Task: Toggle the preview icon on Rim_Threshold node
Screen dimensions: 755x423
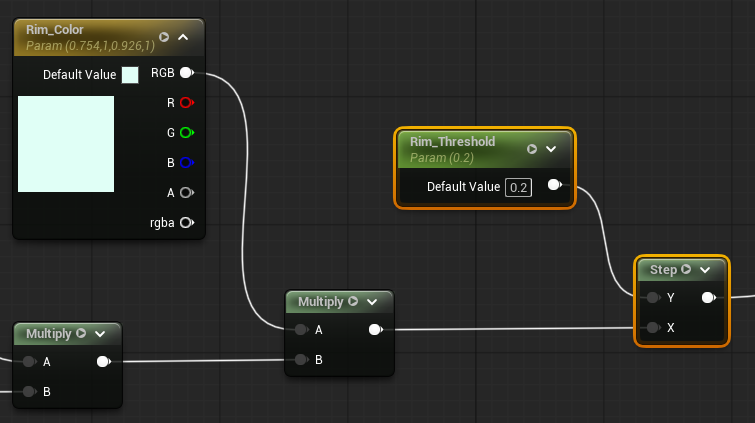Action: 532,149
